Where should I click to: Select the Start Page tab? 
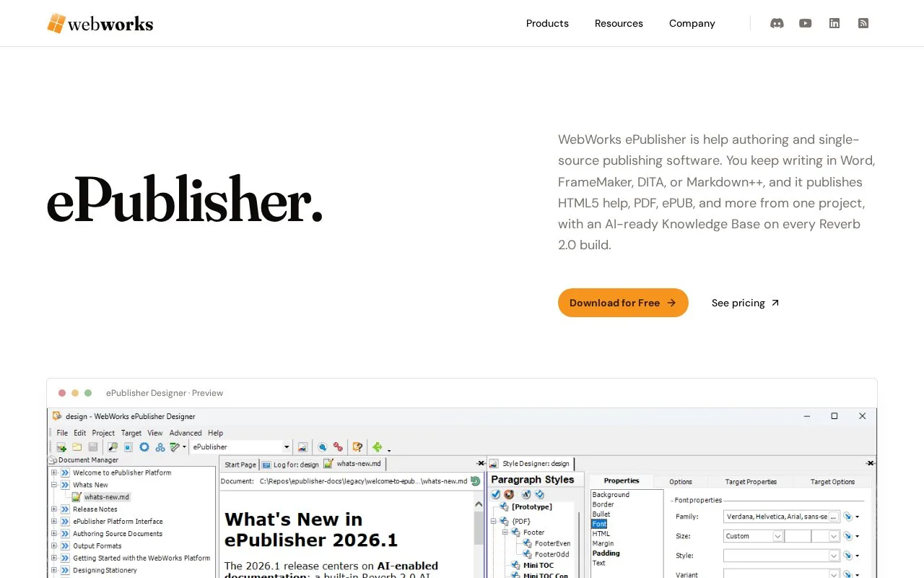pos(240,465)
